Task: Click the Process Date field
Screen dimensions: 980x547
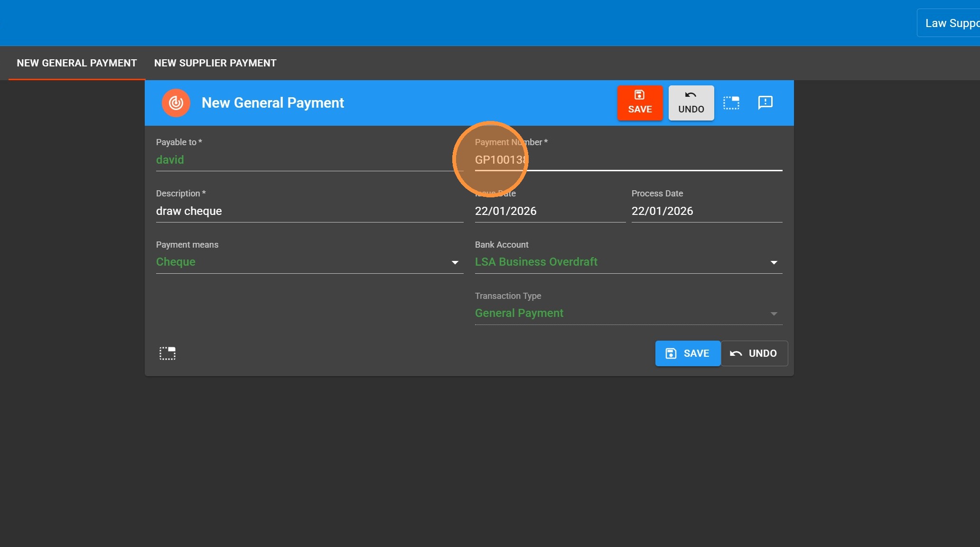Action: click(x=706, y=211)
